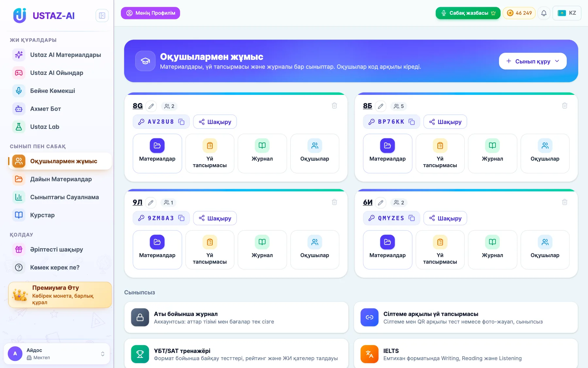The image size is (588, 368).
Task: Delete the 8G class trash icon
Action: 335,106
